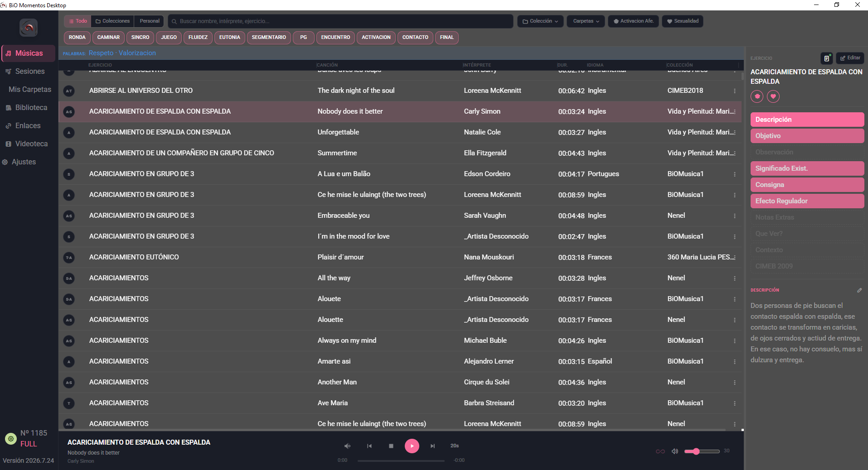The height and width of the screenshot is (470, 868).
Task: Click the green settings badge near Nº 1185
Action: pos(10,438)
